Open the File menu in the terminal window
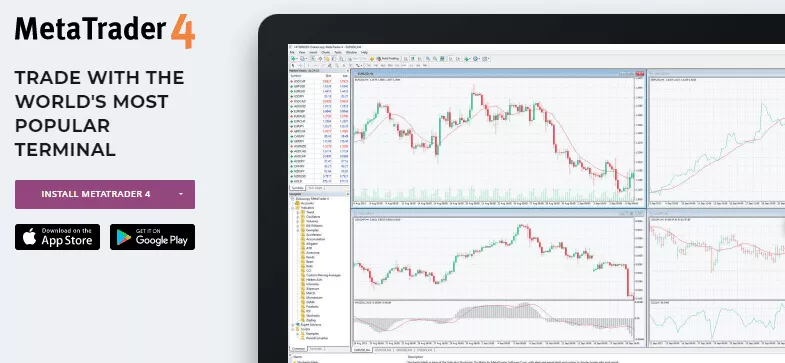The image size is (785, 363). pos(292,52)
